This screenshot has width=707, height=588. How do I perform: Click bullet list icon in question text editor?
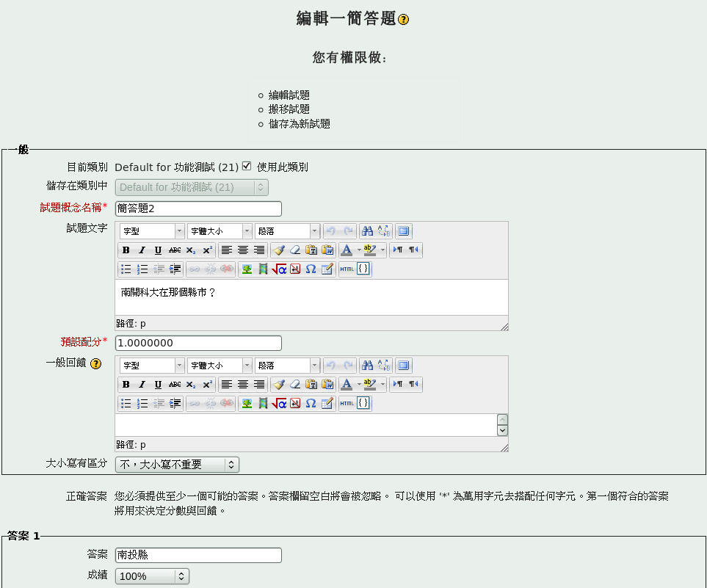click(126, 269)
